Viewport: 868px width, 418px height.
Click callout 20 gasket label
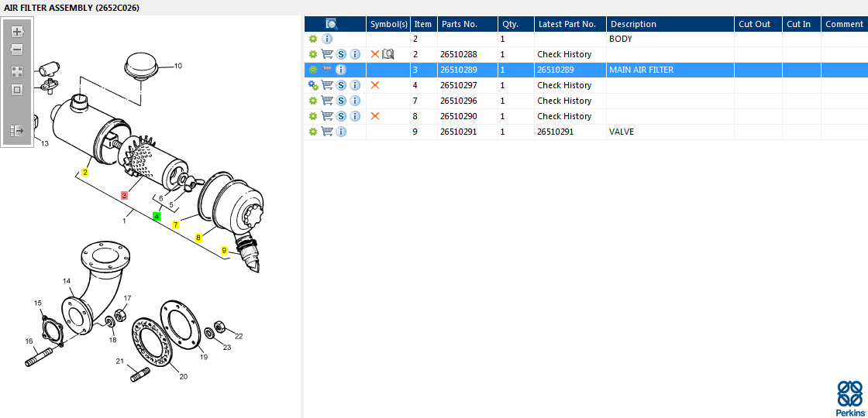point(183,376)
